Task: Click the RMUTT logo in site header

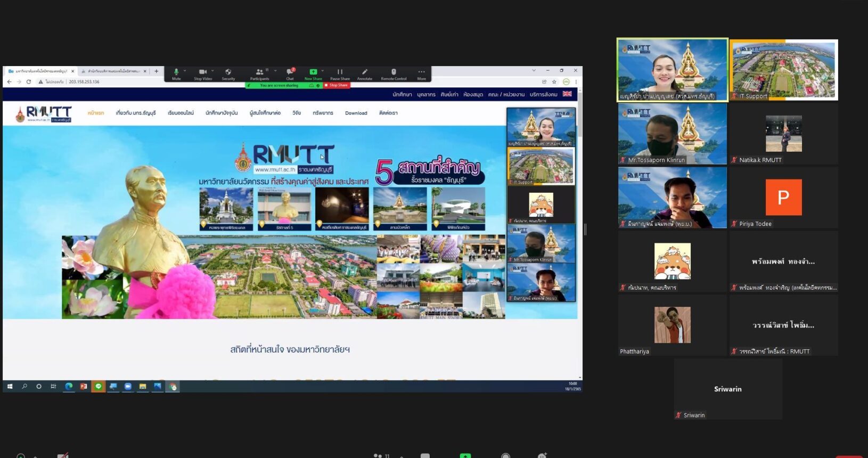Action: tap(43, 113)
